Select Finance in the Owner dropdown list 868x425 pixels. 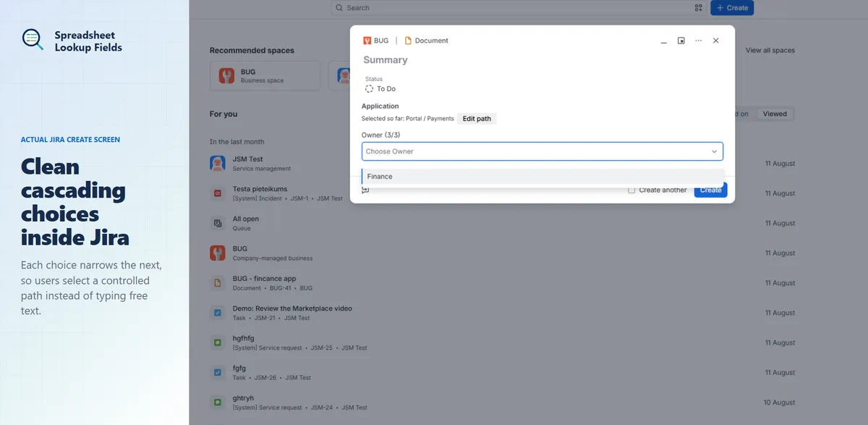coord(542,177)
